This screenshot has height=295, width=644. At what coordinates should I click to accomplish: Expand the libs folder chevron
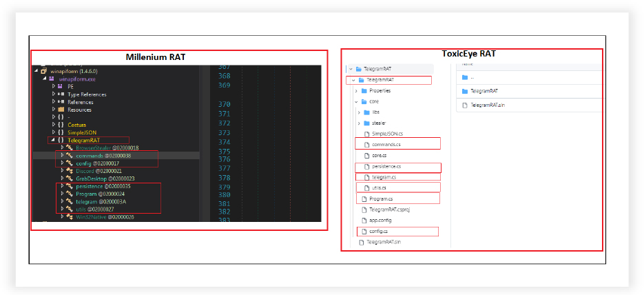359,112
